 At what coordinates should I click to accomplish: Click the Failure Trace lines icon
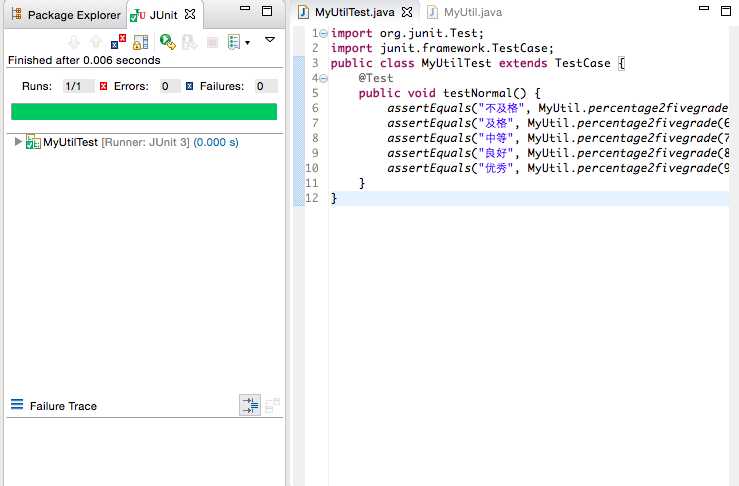(x=17, y=404)
